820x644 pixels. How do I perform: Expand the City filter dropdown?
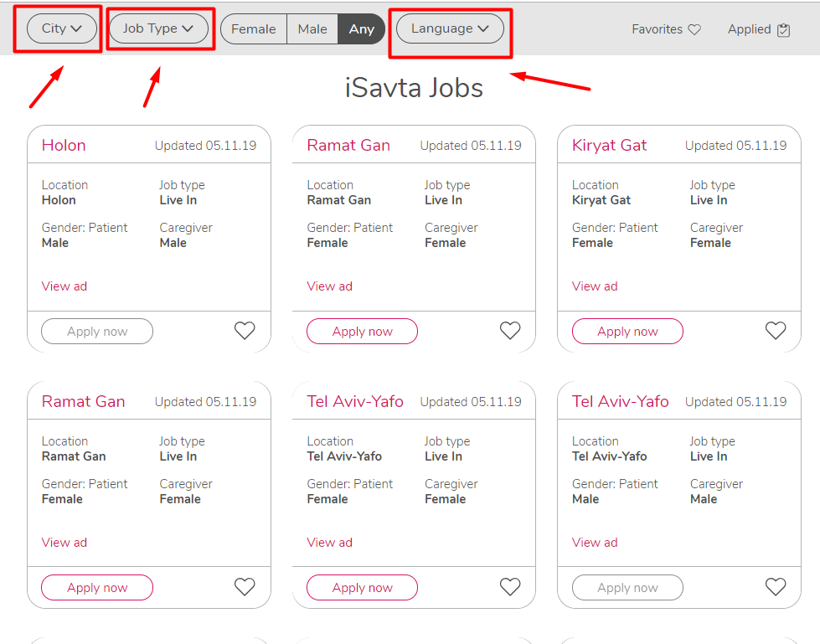coord(62,28)
